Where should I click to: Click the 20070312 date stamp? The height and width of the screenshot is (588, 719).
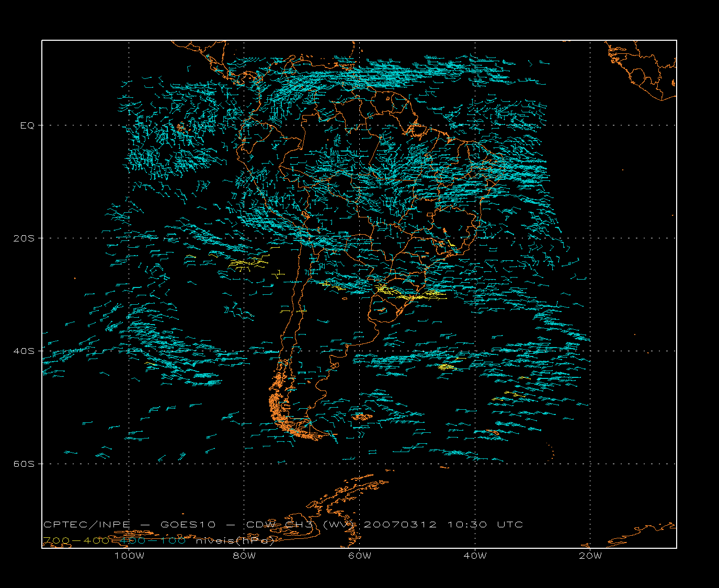400,524
